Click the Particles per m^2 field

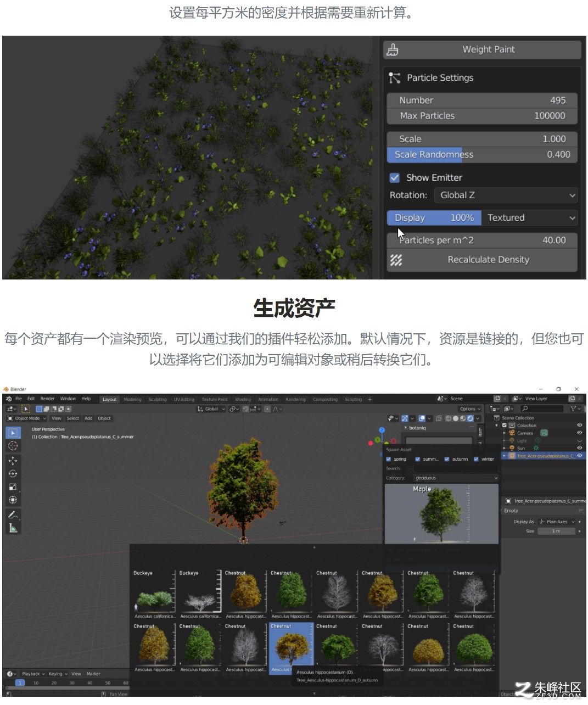click(482, 240)
